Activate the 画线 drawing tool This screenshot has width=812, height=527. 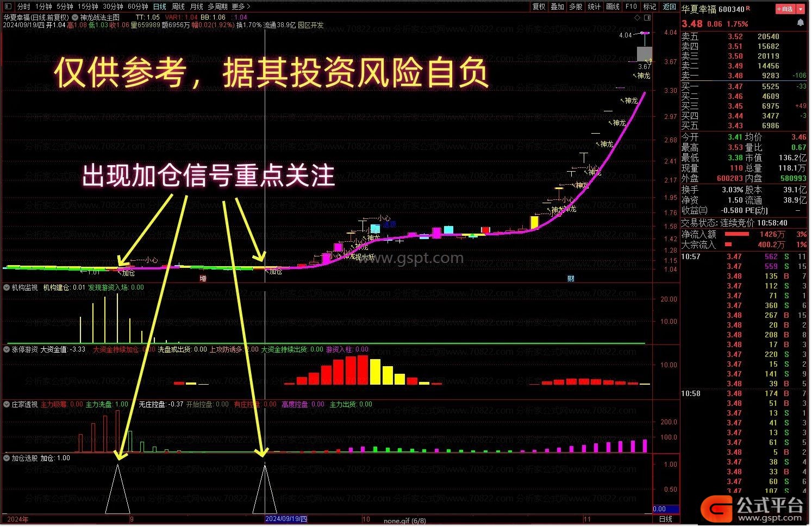tap(613, 7)
